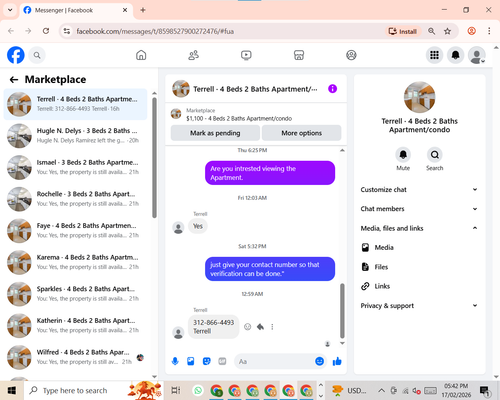Open Karema 4 Beds conversation

(x=75, y=262)
